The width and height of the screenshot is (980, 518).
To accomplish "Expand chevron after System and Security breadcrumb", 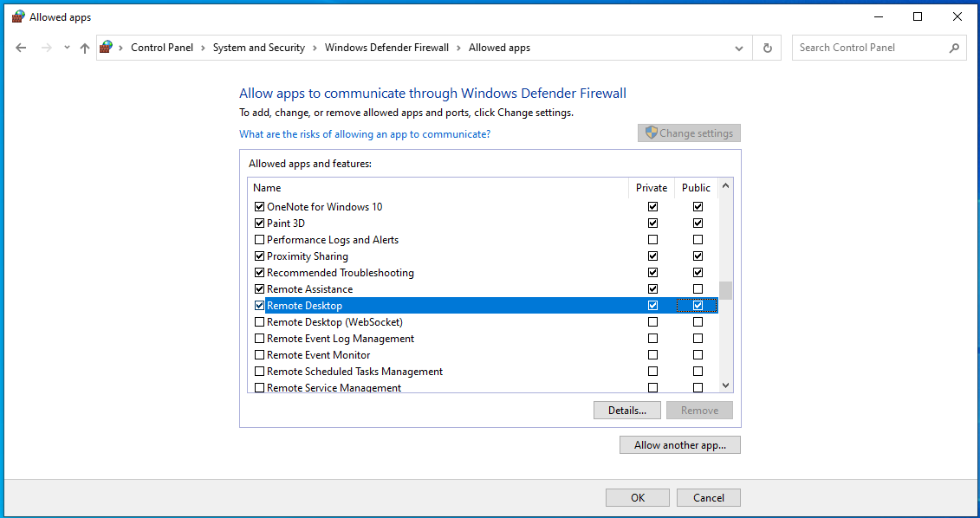I will pyautogui.click(x=315, y=48).
